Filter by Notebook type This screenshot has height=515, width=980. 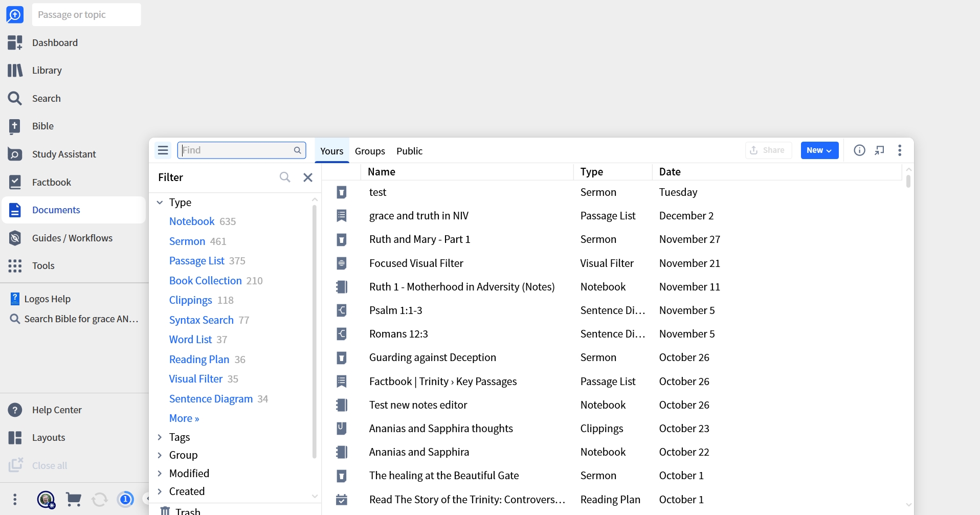pos(192,221)
